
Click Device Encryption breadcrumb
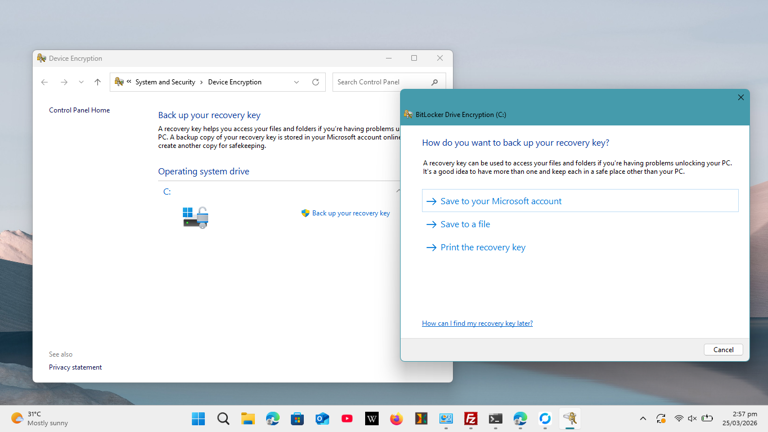point(235,82)
